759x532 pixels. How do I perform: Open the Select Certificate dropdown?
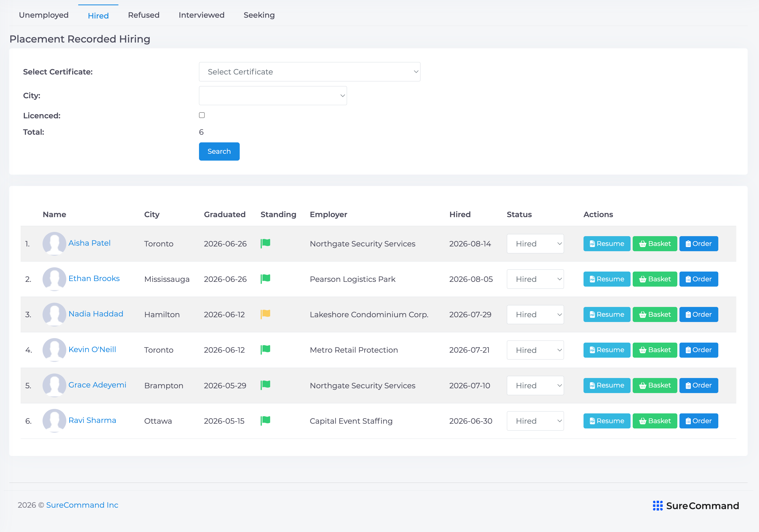(309, 72)
